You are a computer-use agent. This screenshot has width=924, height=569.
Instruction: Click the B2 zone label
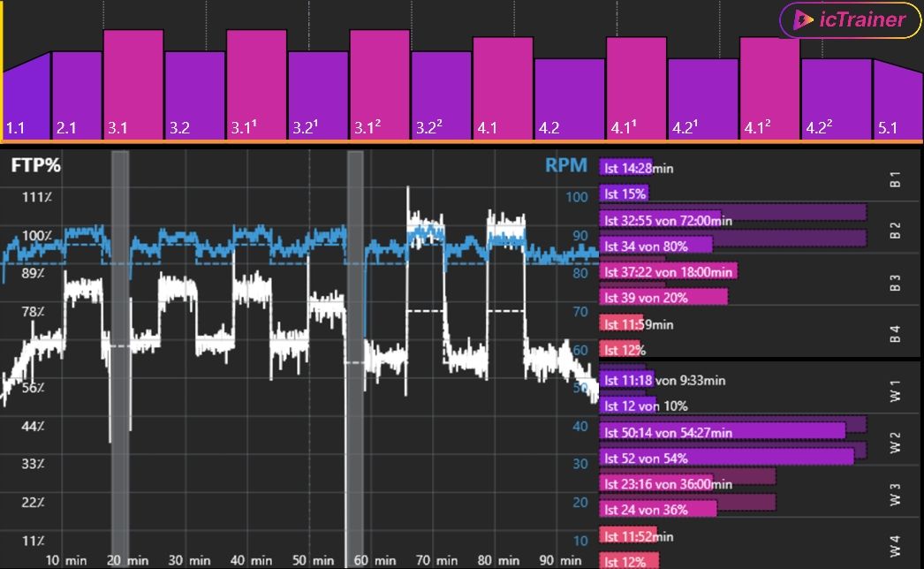pyautogui.click(x=895, y=231)
